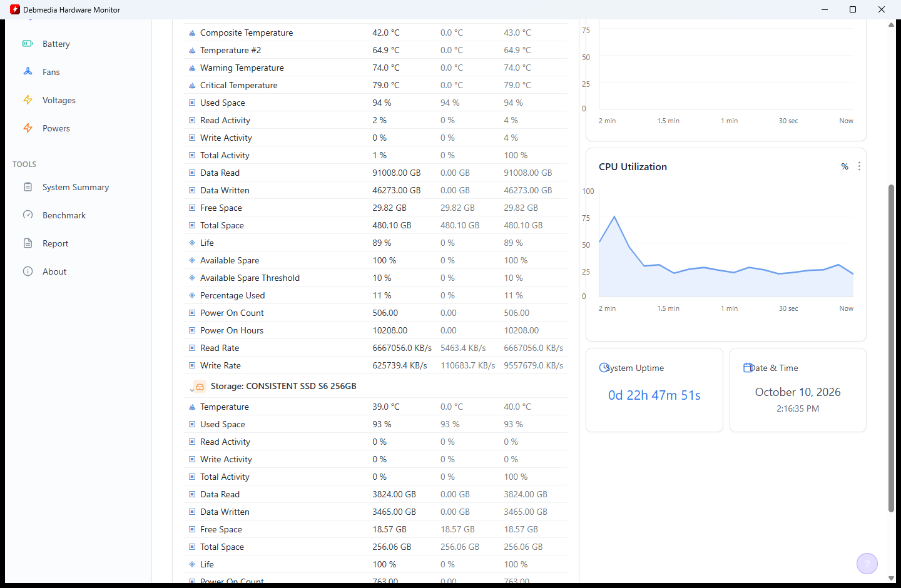Viewport: 901px width, 588px height.
Task: Click the percent unit on CPU Utilization
Action: [x=845, y=166]
